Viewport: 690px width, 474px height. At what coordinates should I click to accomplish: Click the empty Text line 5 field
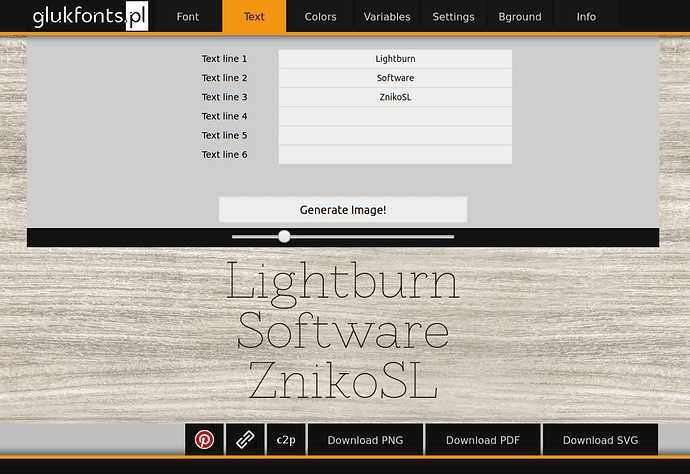click(395, 135)
